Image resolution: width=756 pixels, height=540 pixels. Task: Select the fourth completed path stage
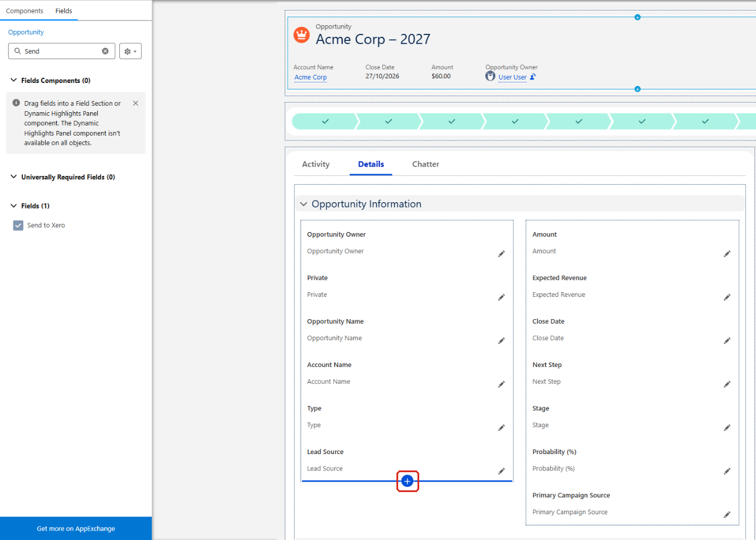(x=515, y=121)
